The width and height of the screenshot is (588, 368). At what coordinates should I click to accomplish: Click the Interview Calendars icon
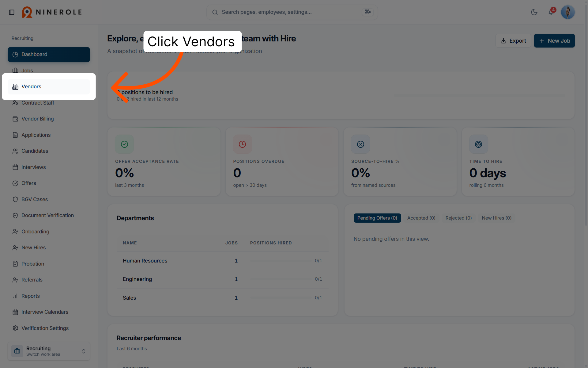point(15,312)
